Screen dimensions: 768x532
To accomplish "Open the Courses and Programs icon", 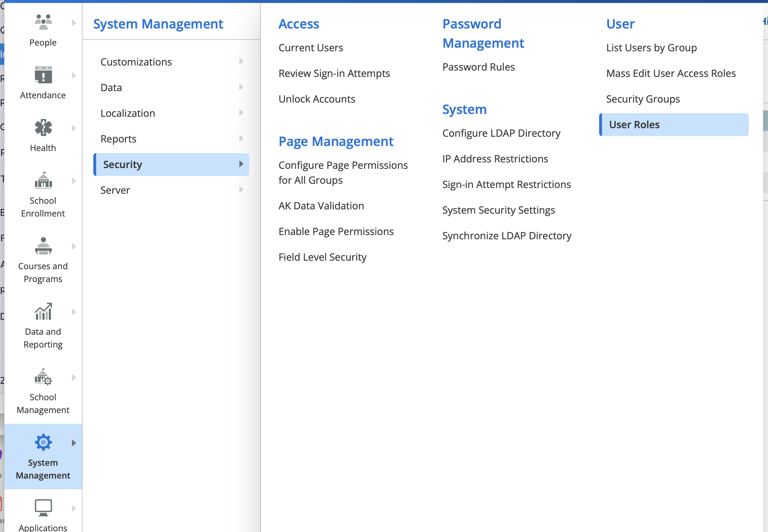I will click(x=43, y=246).
